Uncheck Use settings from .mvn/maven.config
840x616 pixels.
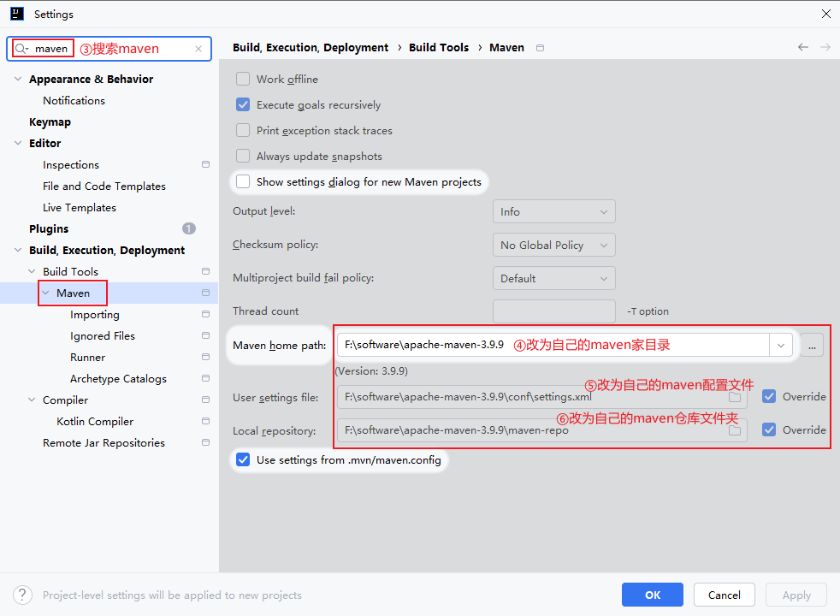pos(243,460)
